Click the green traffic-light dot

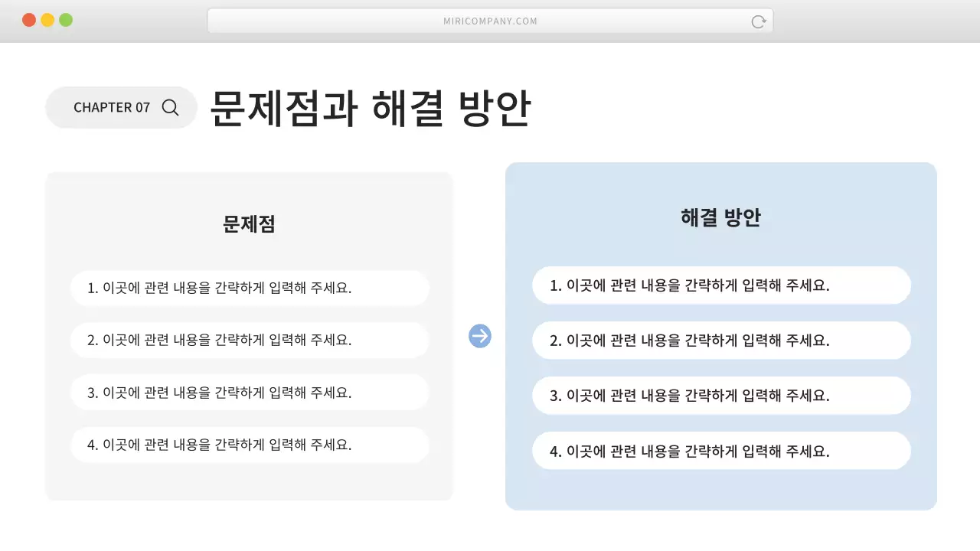(67, 20)
